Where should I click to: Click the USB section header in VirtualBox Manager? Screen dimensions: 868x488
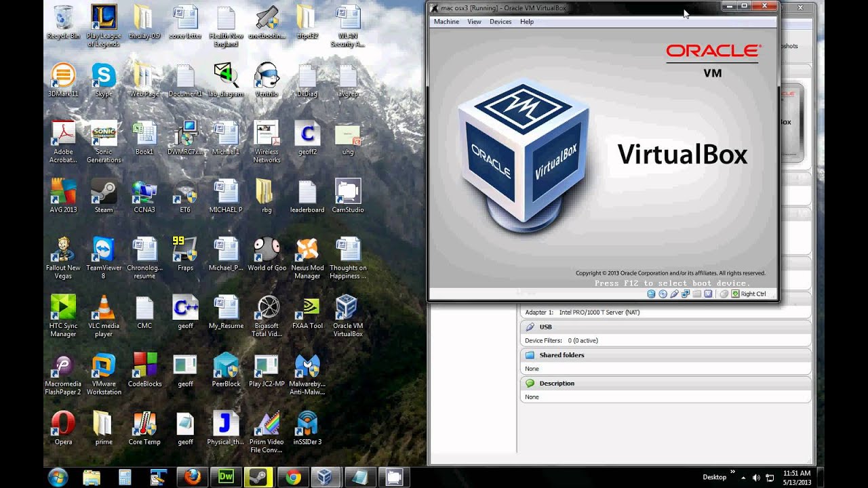(x=666, y=327)
